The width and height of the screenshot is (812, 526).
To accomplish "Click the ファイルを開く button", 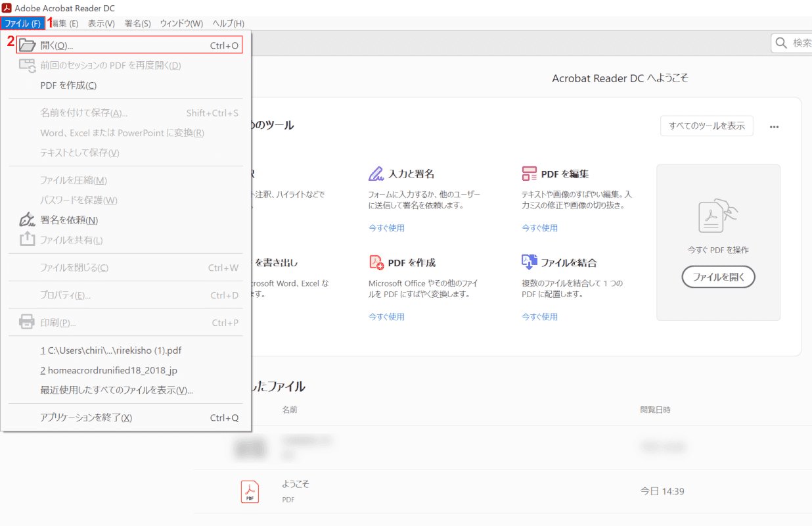I will pos(719,277).
